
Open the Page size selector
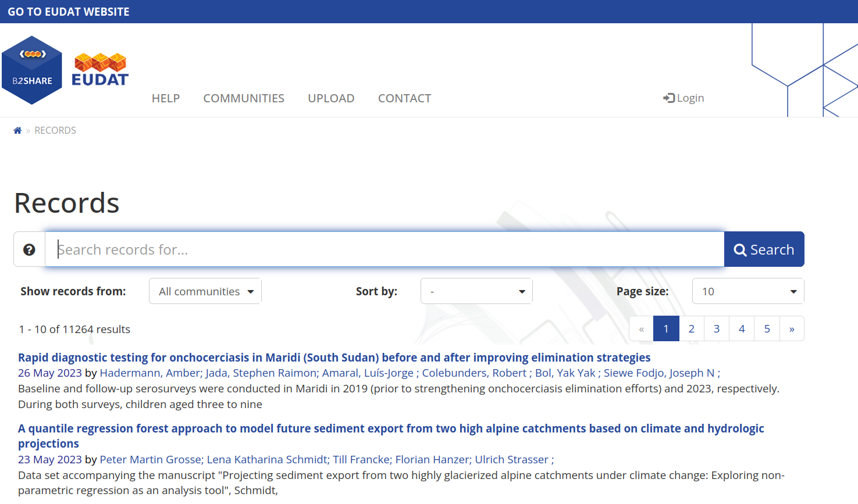click(748, 291)
